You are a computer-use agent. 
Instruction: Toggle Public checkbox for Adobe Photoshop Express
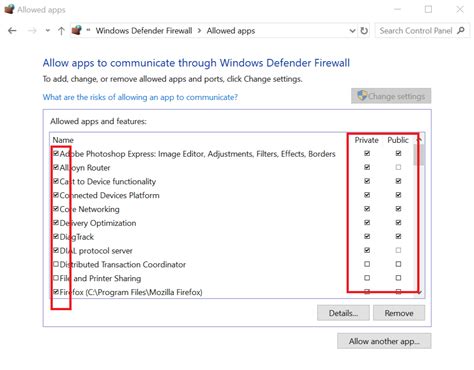pos(398,153)
